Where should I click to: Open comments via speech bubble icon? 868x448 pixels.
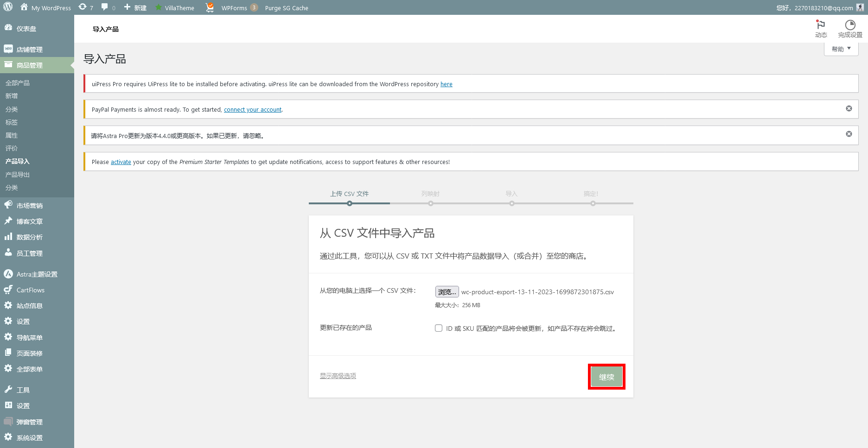[104, 7]
